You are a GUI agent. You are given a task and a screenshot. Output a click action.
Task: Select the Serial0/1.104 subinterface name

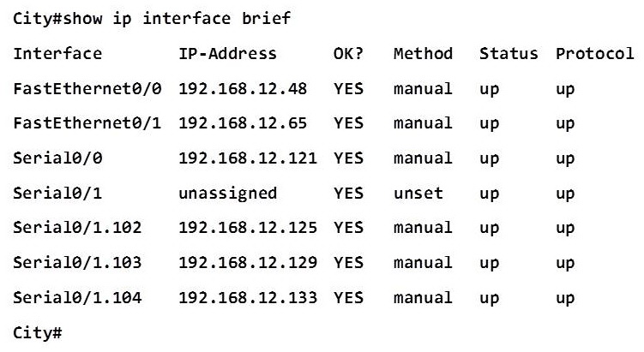click(77, 297)
